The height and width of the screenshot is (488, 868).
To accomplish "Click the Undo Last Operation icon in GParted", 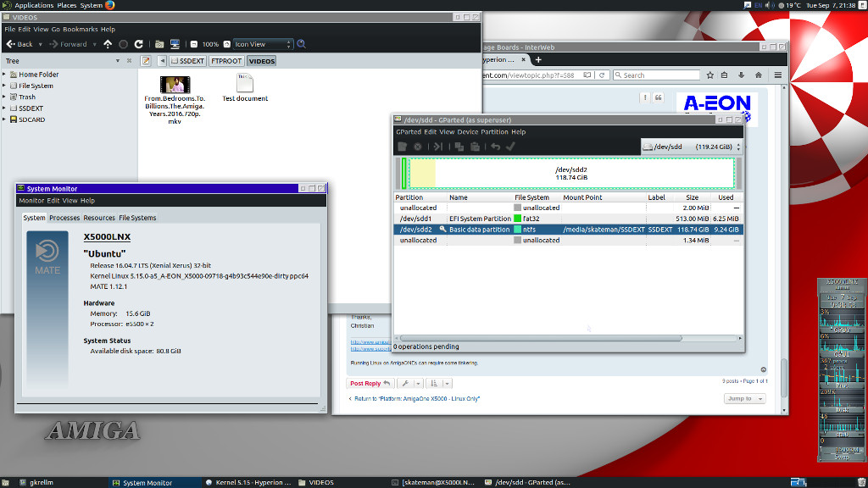I will point(495,147).
